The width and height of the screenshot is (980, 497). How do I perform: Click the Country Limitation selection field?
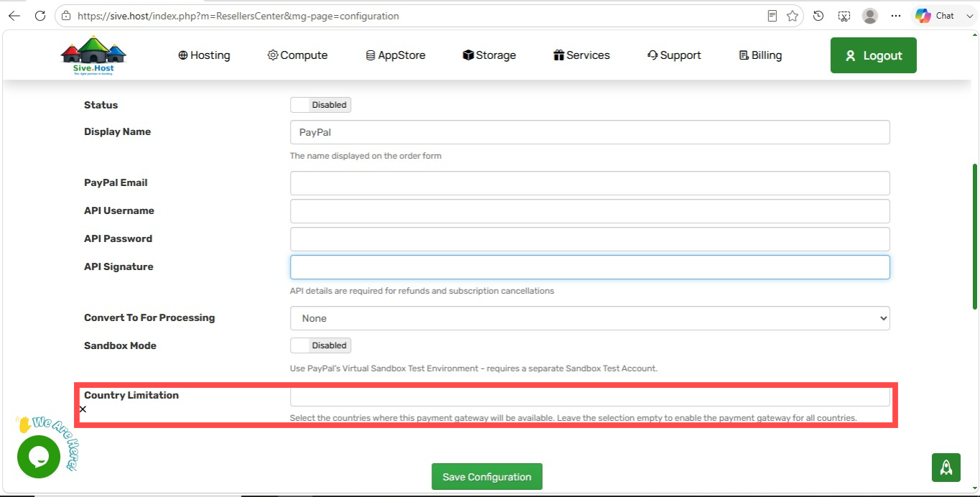[590, 397]
